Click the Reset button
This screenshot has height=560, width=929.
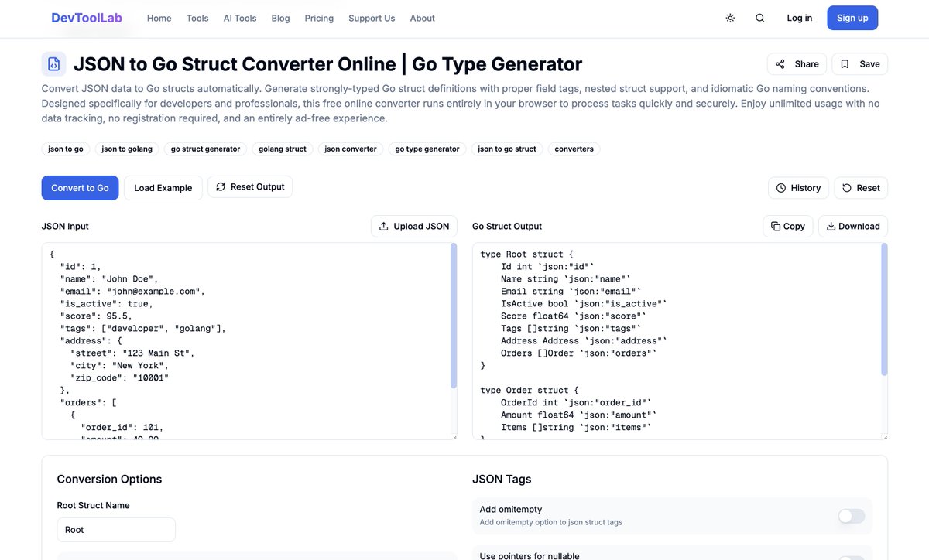pos(861,188)
